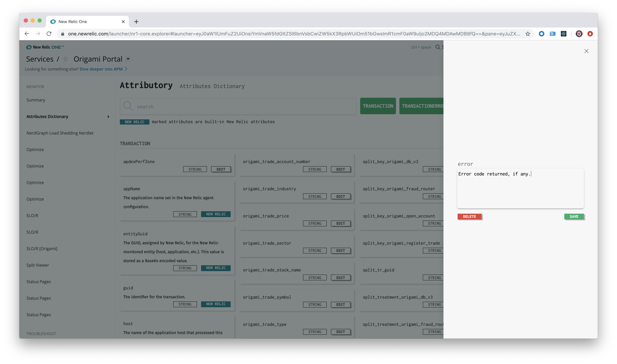Click the browser back arrow

point(27,34)
